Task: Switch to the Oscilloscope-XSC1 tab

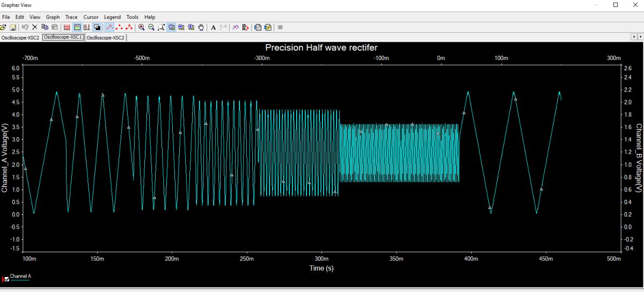Action: [x=63, y=38]
